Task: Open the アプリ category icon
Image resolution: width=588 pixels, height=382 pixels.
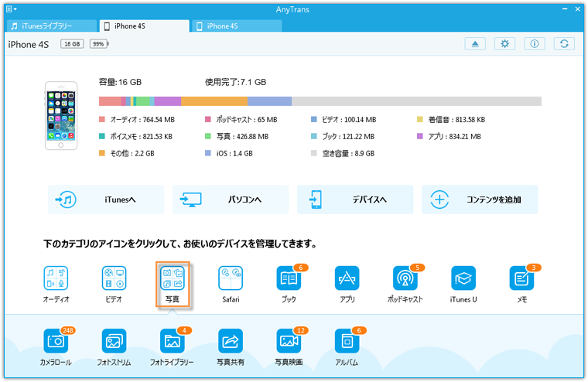Action: click(347, 278)
